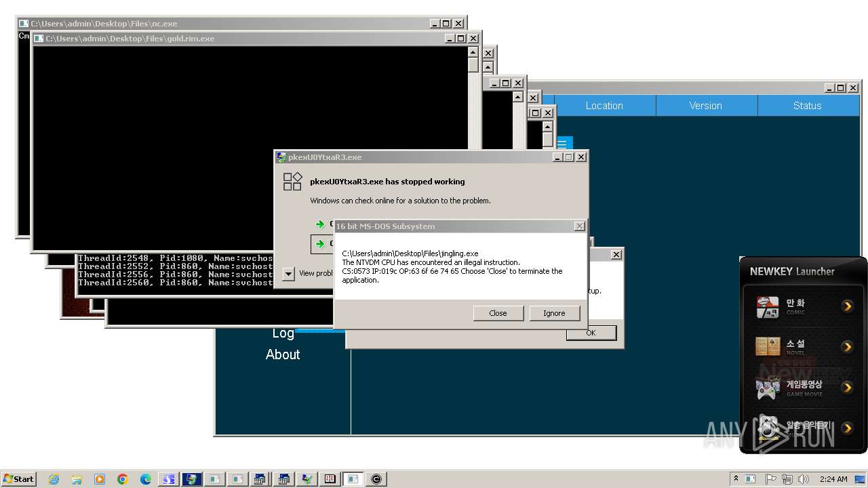Close the 16 bit MS-DOS Subsystem dialog with X
The width and height of the screenshot is (868, 488).
(x=579, y=226)
